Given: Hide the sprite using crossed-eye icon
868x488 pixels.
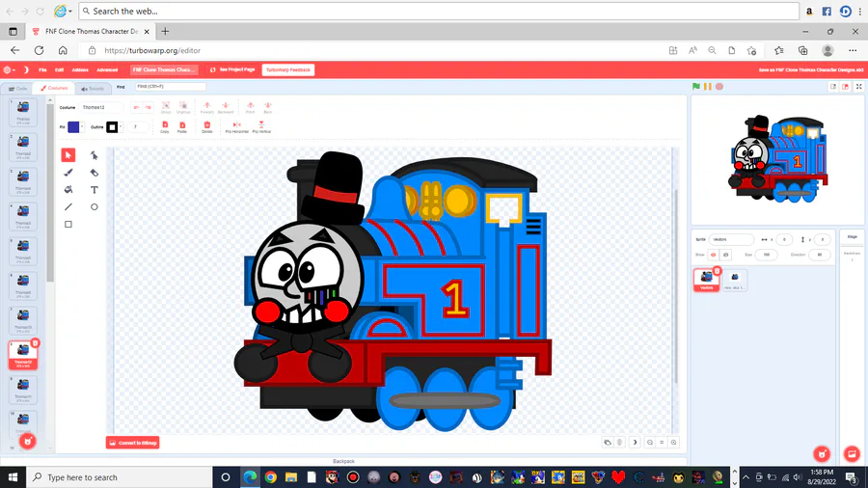Looking at the screenshot, I should (x=725, y=255).
